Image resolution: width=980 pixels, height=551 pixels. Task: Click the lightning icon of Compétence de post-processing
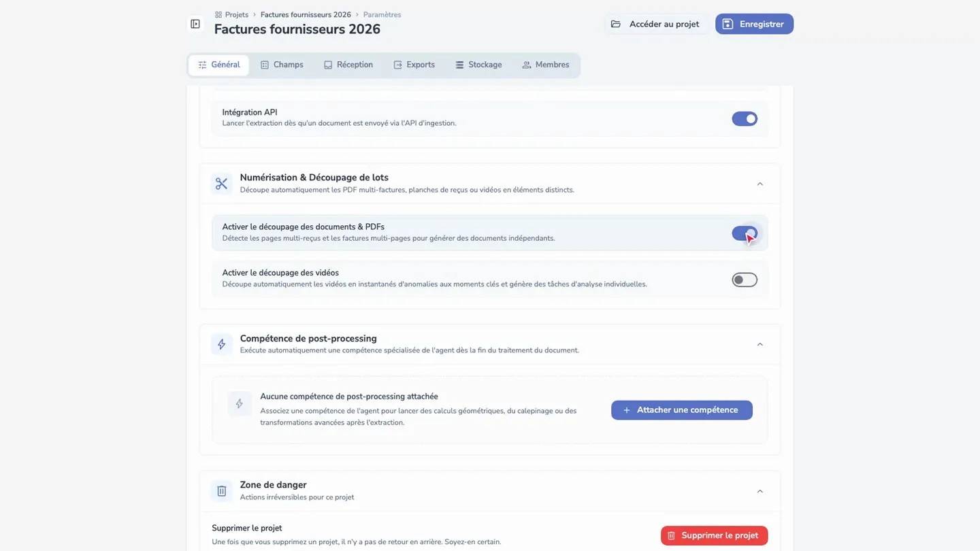click(x=221, y=344)
